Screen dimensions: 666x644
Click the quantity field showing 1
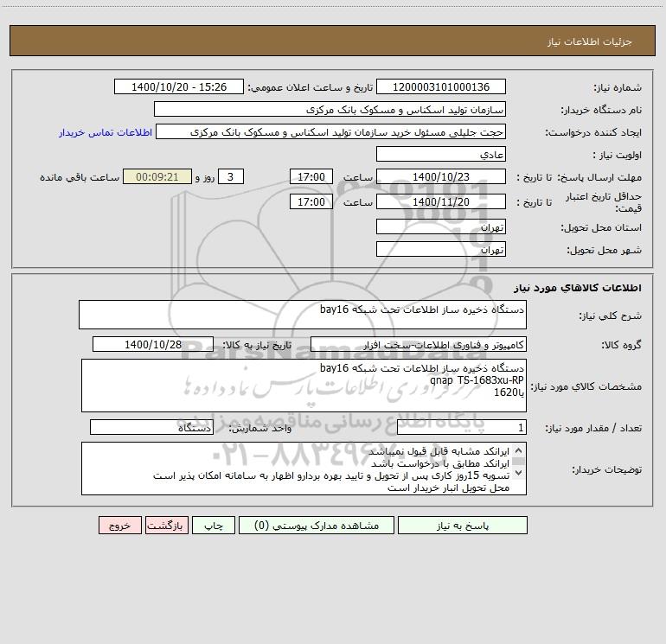point(462,427)
